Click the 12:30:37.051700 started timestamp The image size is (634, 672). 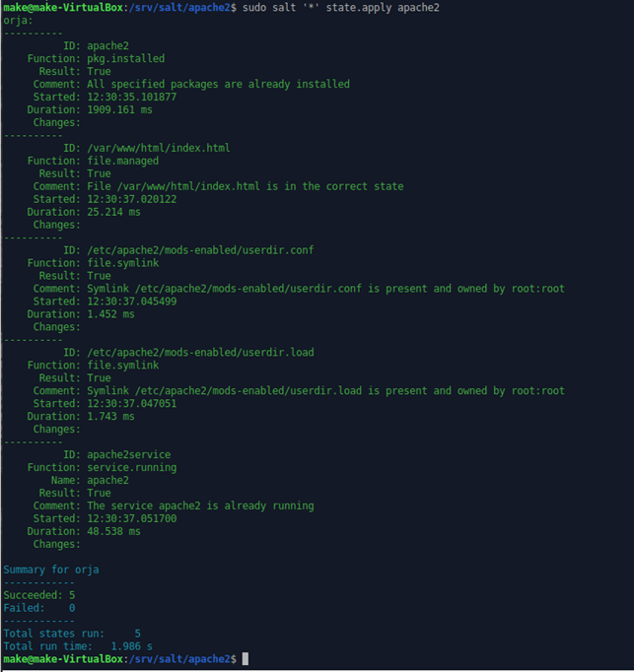(131, 518)
